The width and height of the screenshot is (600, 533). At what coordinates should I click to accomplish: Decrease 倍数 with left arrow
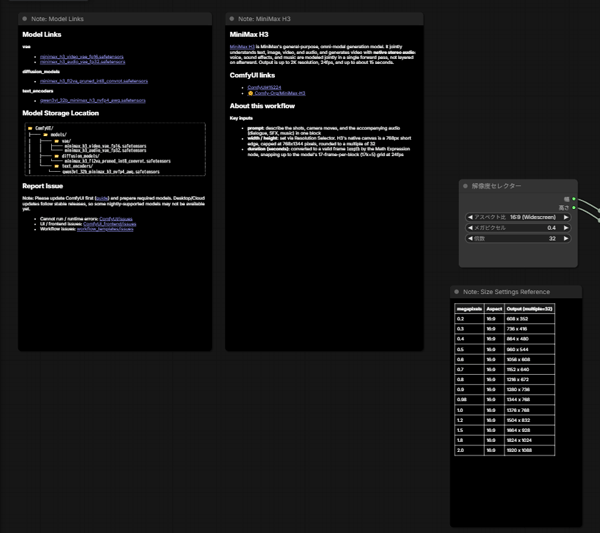470,238
